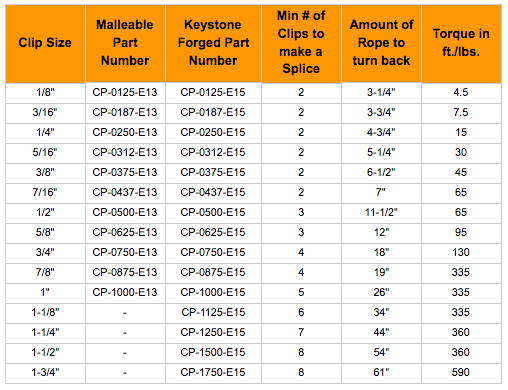Select the 61" rope amount cell
This screenshot has width=508, height=390.
point(381,373)
